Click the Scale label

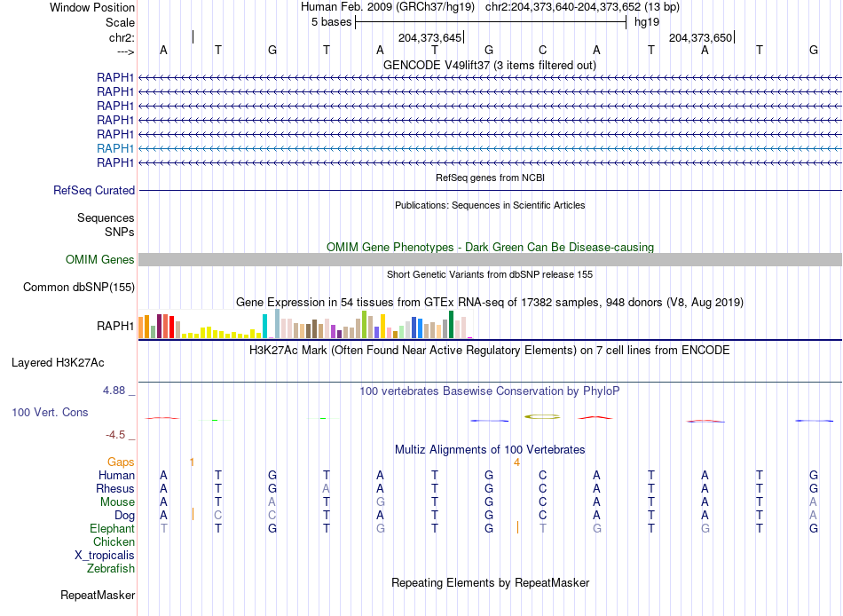coord(120,22)
